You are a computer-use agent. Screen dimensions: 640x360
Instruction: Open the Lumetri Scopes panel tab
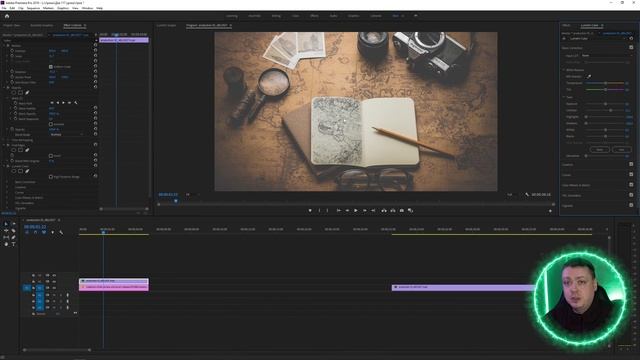(167, 25)
